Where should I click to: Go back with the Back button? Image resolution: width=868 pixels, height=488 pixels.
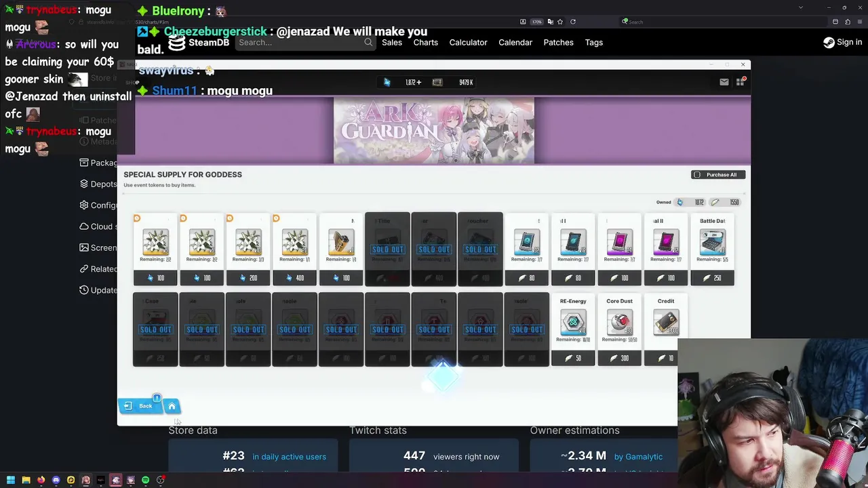[140, 406]
